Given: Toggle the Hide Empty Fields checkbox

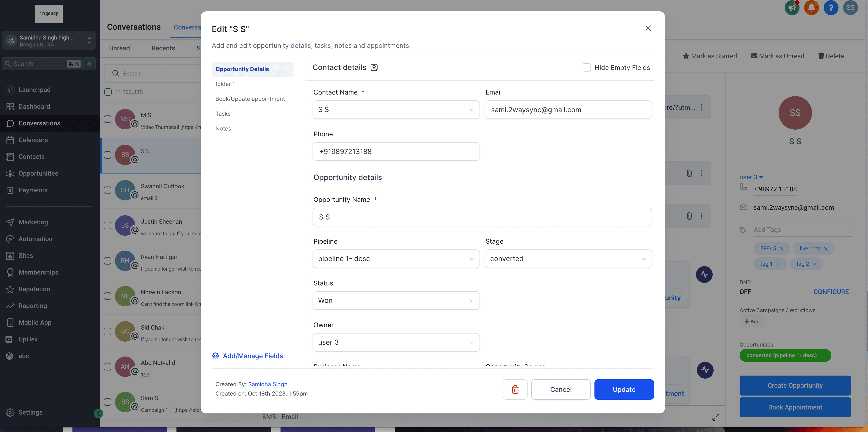Looking at the screenshot, I should 587,67.
